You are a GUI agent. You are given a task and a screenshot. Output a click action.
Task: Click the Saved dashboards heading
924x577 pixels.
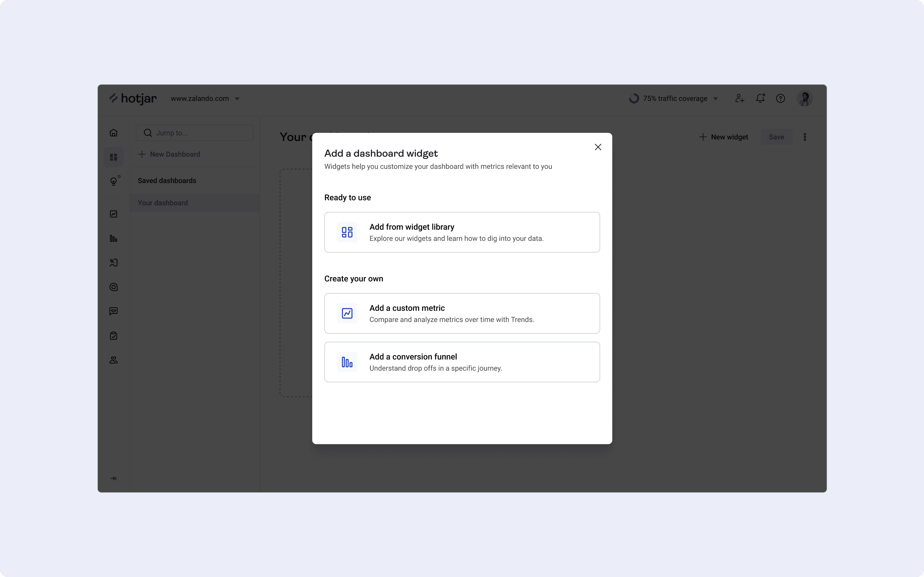click(167, 181)
